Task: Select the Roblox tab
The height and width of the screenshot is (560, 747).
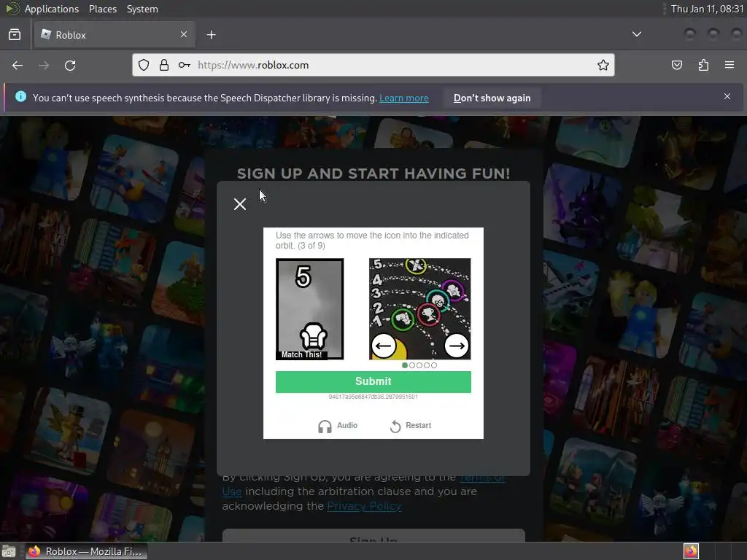Action: pos(115,35)
